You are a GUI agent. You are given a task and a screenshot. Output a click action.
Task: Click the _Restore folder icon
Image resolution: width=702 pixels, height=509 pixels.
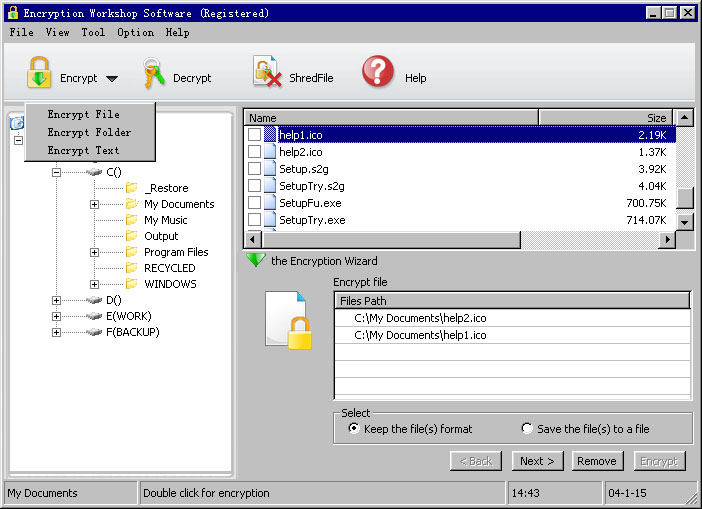[x=132, y=188]
